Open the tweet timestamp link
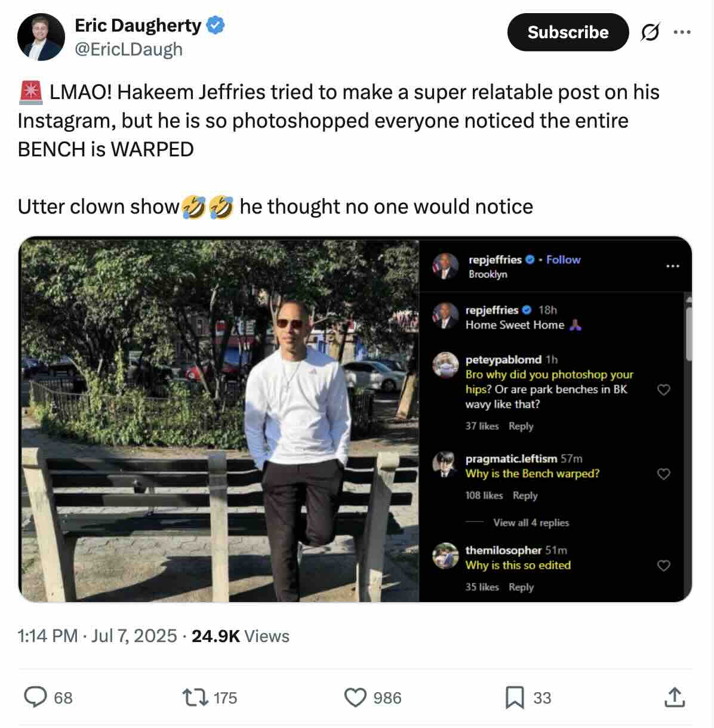 pos(97,636)
